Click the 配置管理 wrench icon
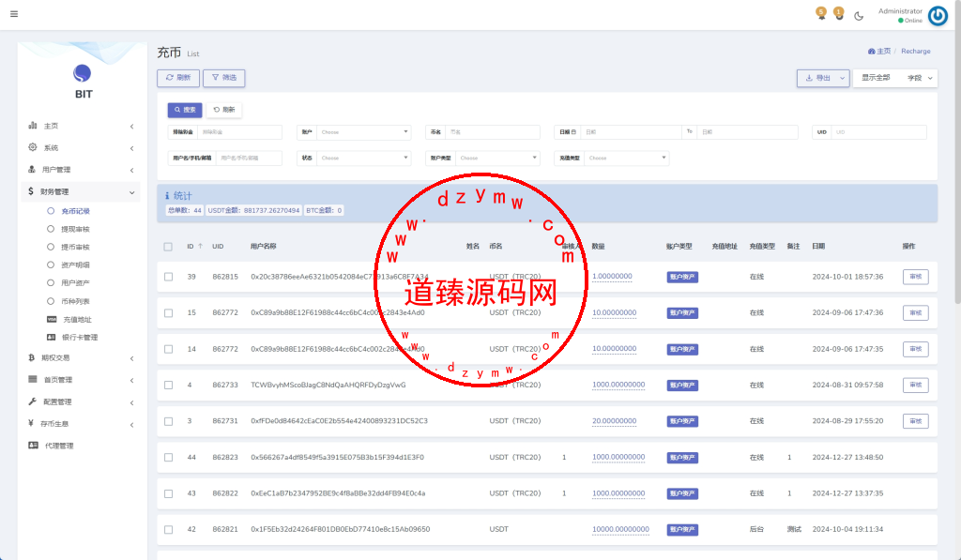This screenshot has width=961, height=560. [33, 401]
